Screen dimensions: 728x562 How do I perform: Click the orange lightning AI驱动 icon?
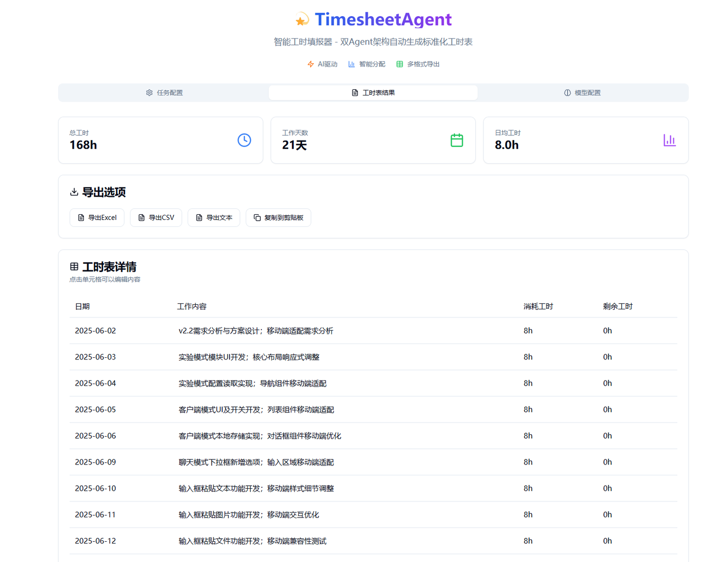[x=310, y=64]
